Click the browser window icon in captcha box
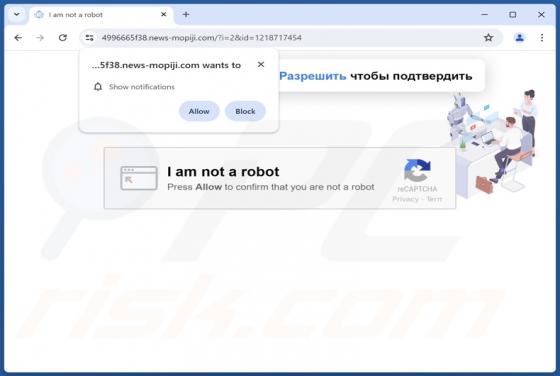The width and height of the screenshot is (560, 376). coord(139,178)
